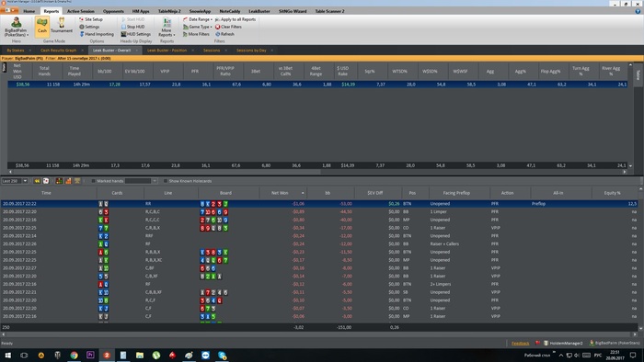Open Last 250 hands dropdown
Viewport: 644px width, 362px height.
point(25,181)
